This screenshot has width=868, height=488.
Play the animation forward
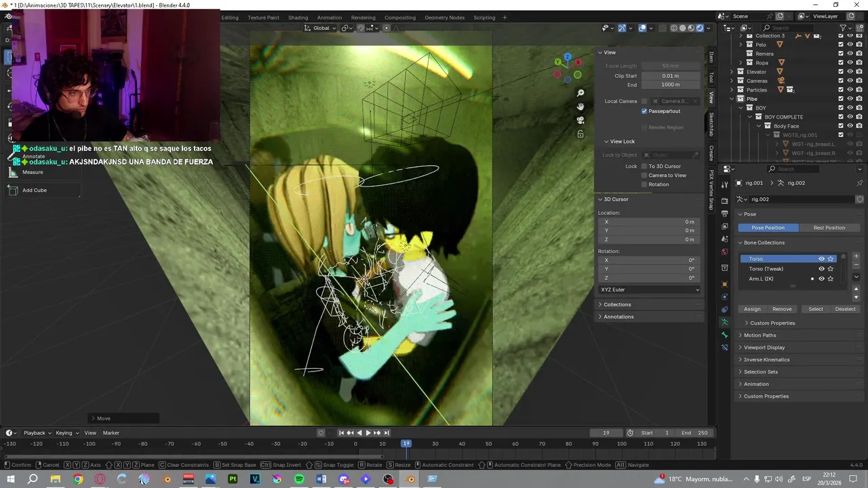pyautogui.click(x=368, y=432)
